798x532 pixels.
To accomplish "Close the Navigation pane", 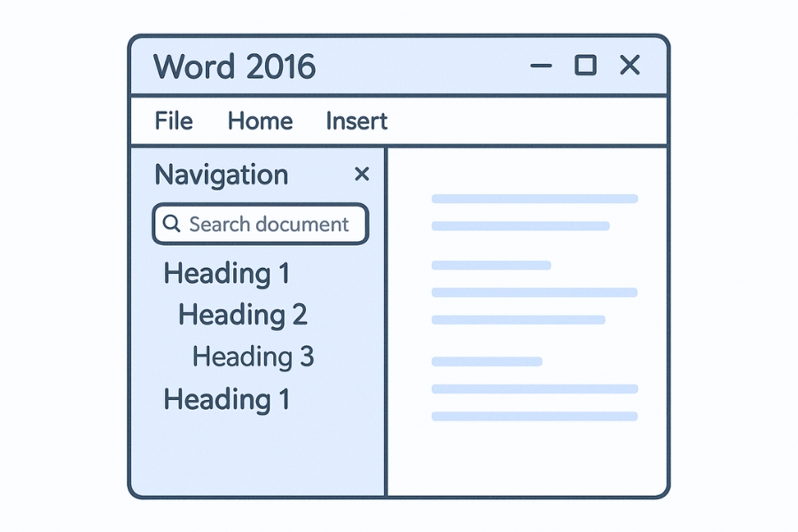I will 362,175.
